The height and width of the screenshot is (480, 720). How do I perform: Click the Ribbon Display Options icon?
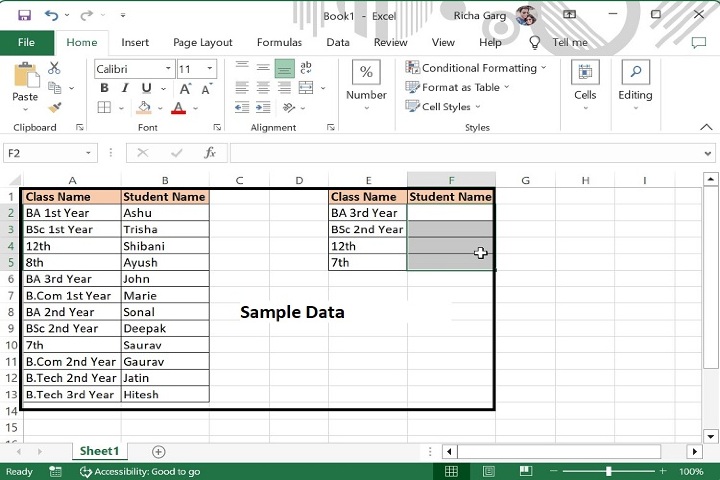(569, 15)
